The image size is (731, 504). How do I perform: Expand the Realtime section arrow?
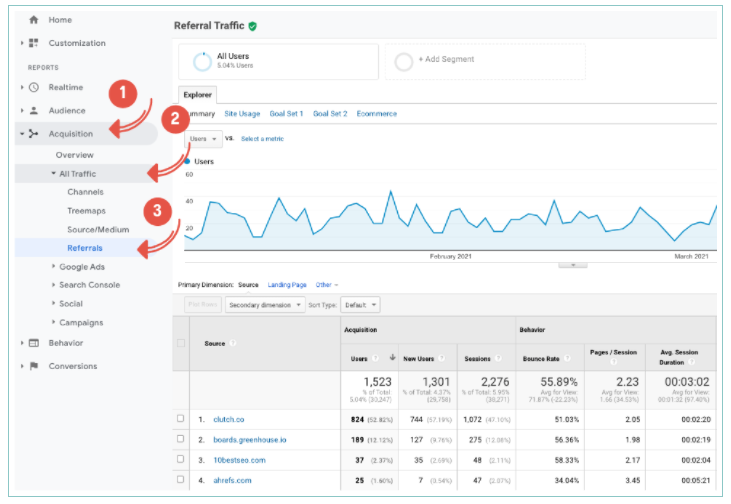22,87
